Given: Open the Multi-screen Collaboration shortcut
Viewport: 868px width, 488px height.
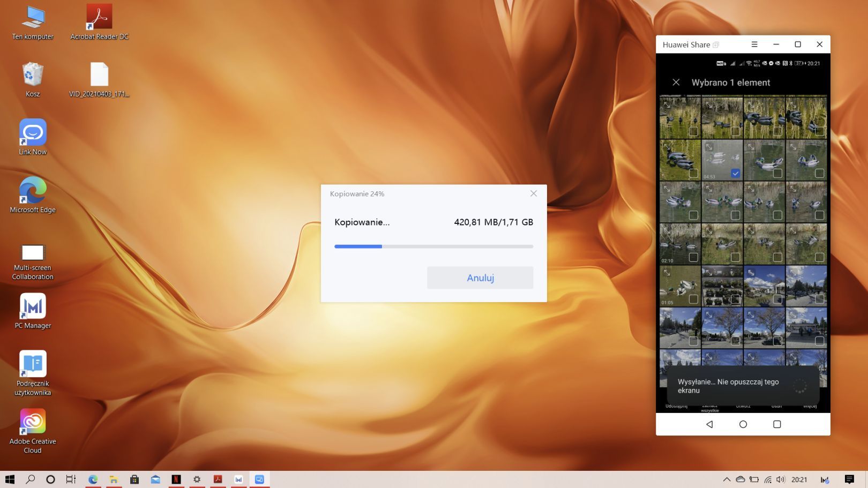Looking at the screenshot, I should pyautogui.click(x=33, y=261).
